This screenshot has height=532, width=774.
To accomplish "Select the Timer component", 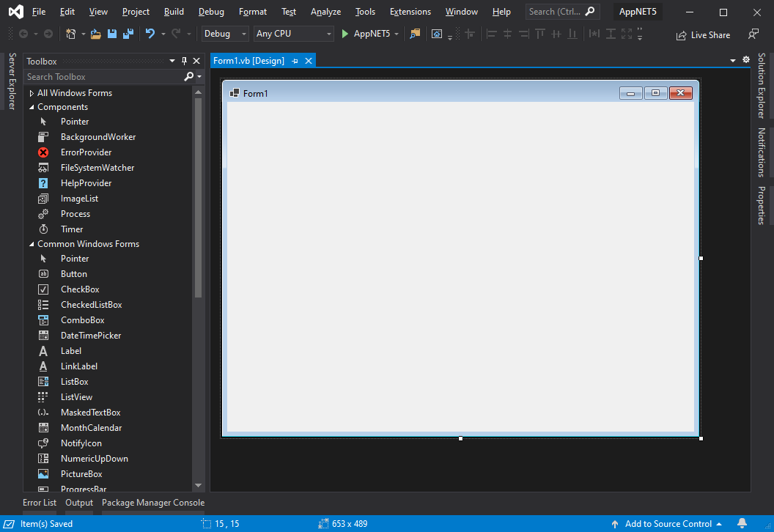I will (72, 229).
